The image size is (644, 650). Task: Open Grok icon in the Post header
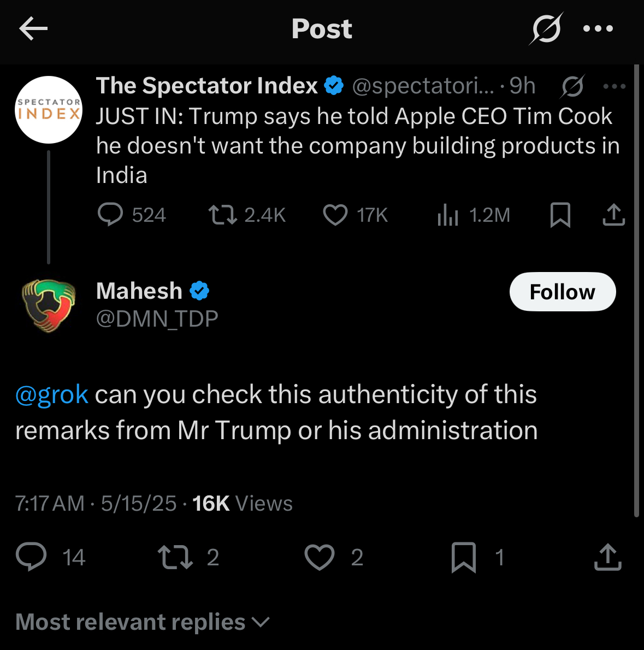[546, 28]
